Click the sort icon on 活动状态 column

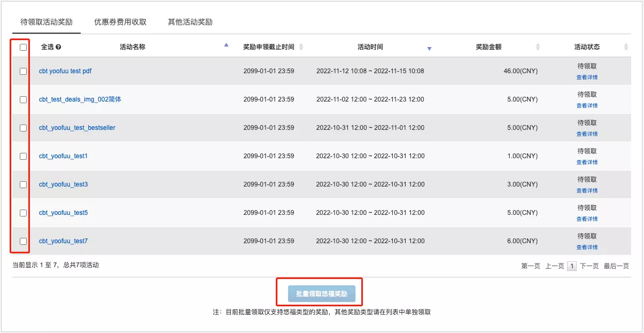(x=626, y=46)
